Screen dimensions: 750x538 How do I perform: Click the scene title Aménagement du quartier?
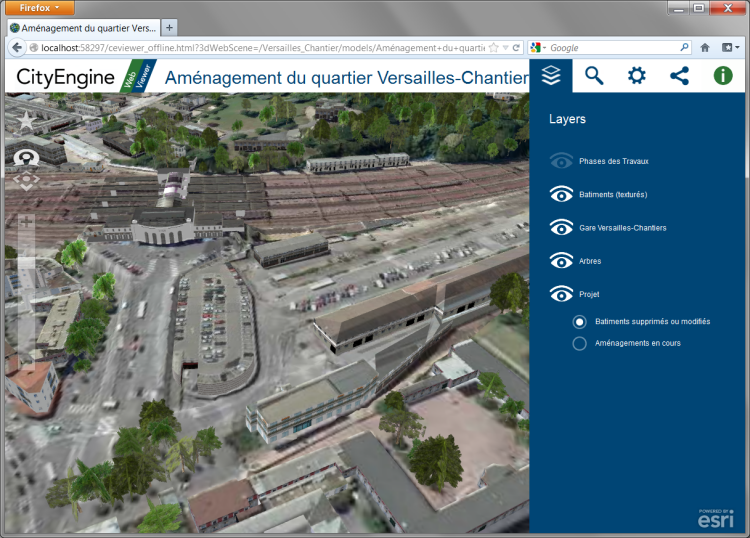pyautogui.click(x=346, y=77)
